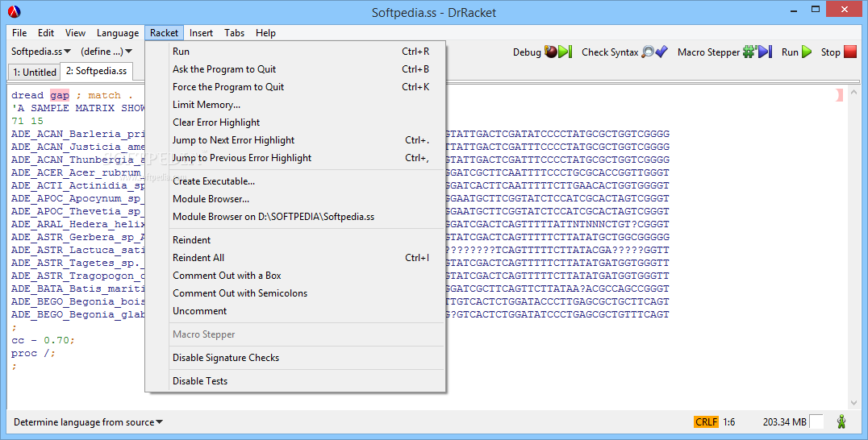Click the Macro Stepper toolbar label
This screenshot has height=440, width=868.
(708, 52)
